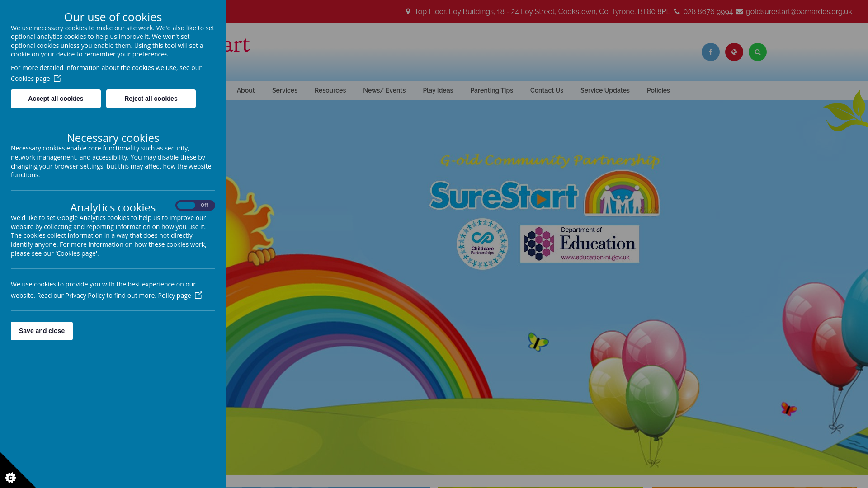
Task: Click the goldsurestart@barnardos.org.uk email link
Action: point(798,12)
